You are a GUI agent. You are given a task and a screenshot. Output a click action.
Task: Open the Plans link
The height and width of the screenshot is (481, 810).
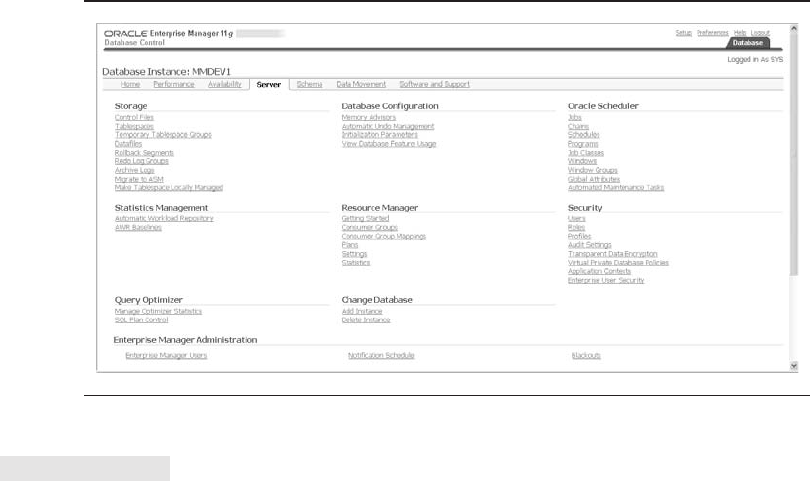[x=350, y=245]
